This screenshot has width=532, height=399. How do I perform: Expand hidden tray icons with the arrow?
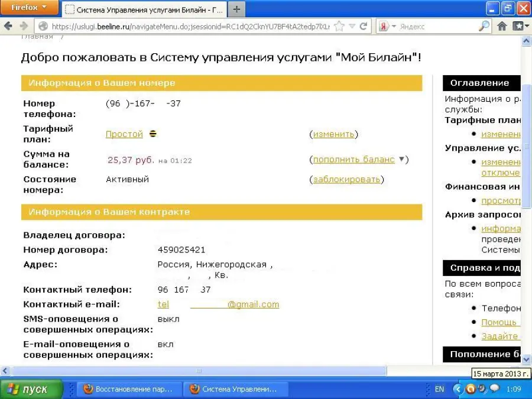tap(458, 389)
